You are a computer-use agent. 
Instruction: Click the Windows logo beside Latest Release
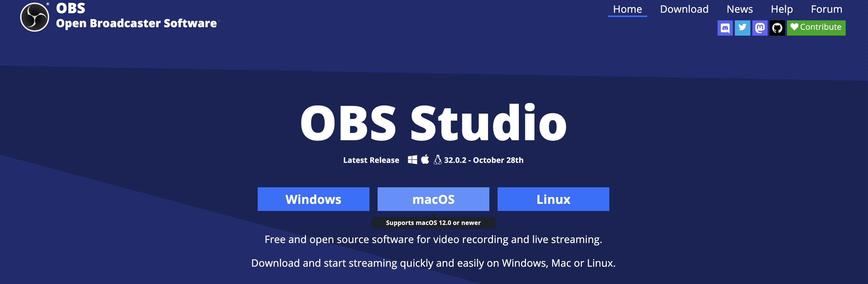click(x=412, y=160)
